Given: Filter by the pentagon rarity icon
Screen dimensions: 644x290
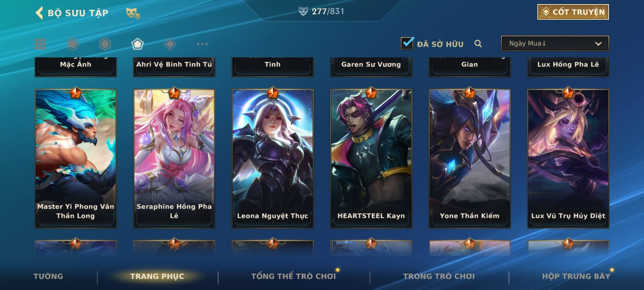Looking at the screenshot, I should tap(137, 44).
